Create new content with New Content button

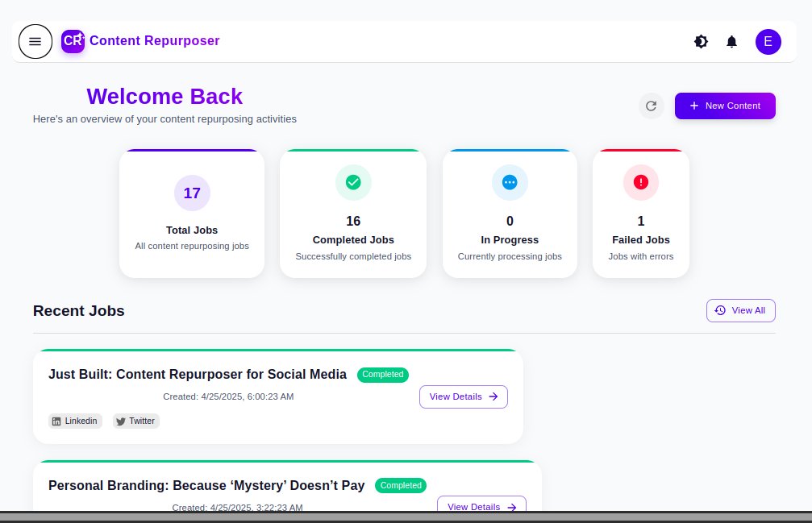[x=725, y=106]
